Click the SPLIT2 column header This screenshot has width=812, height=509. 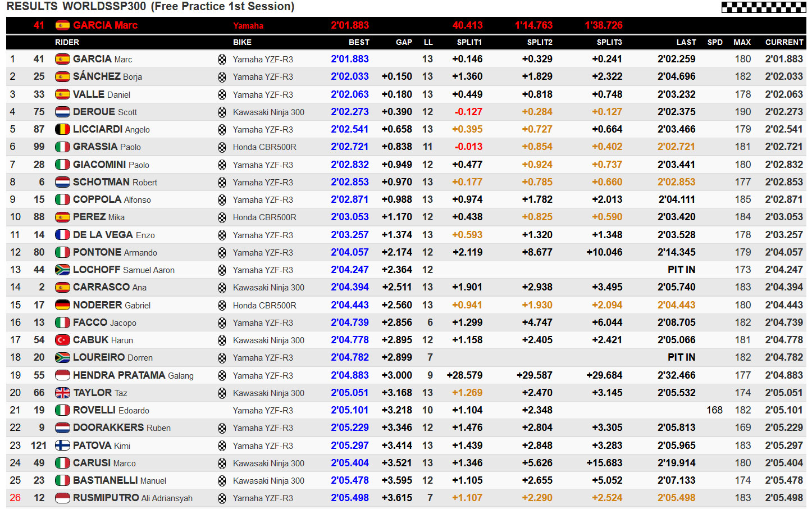coord(540,42)
